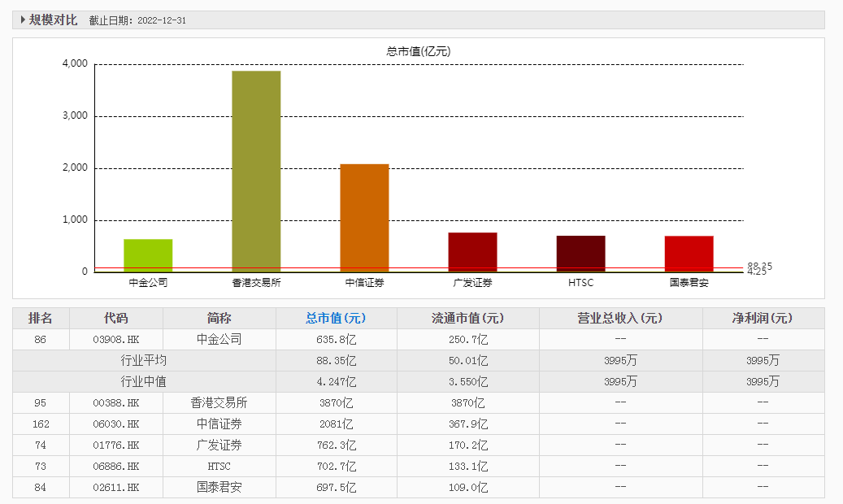Click total market value 3870亿 of 00388.HK

click(x=336, y=403)
